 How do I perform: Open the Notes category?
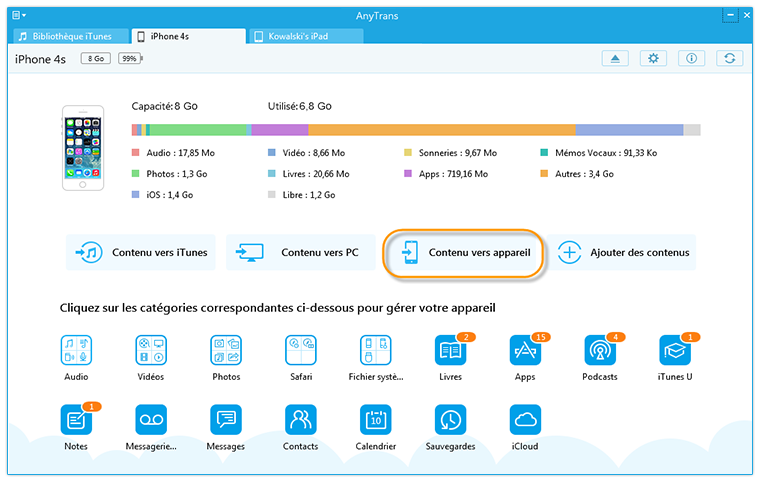point(76,420)
